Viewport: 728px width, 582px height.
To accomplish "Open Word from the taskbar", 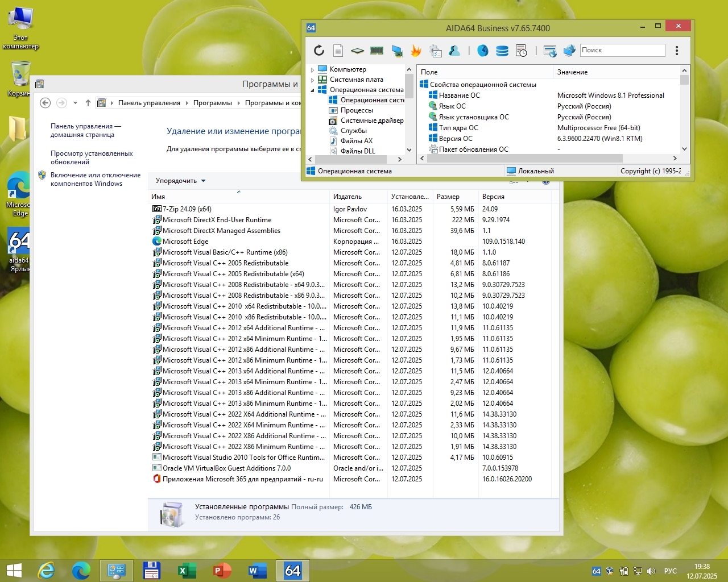I will click(257, 571).
